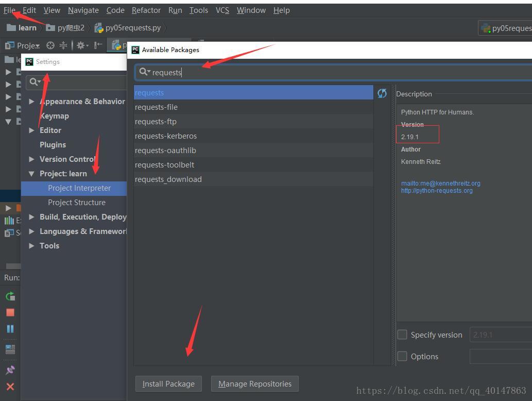Click the reload packages list icon

(x=382, y=93)
